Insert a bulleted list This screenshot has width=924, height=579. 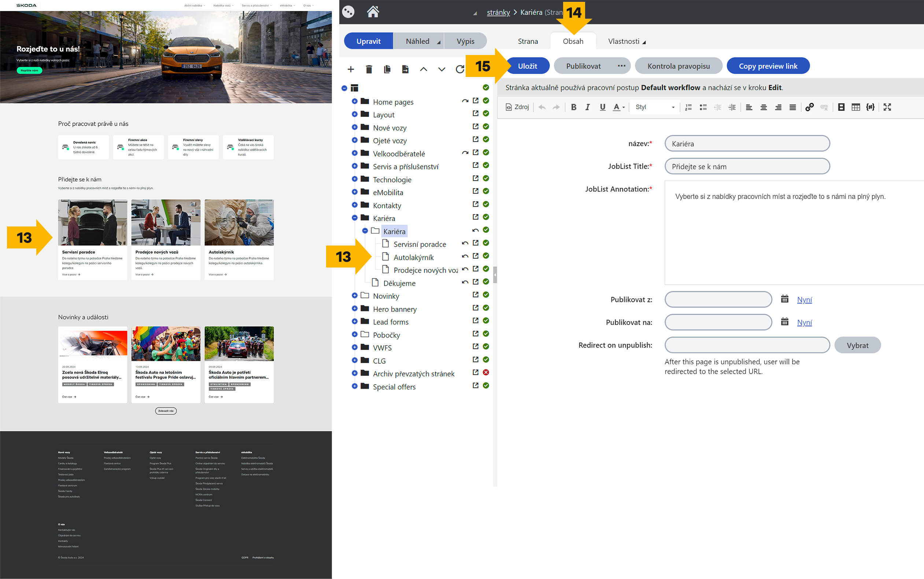pyautogui.click(x=703, y=107)
